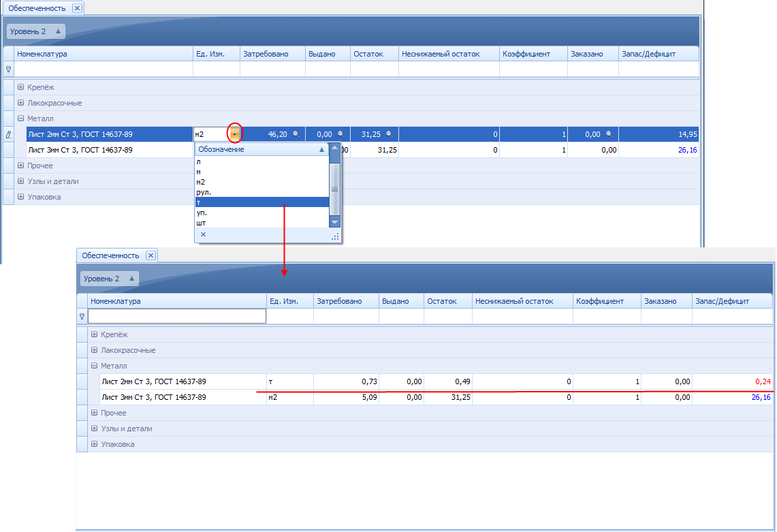Image resolution: width=777 pixels, height=532 pixels.
Task: Select the Лист 3мм Ст 3 row in the top grid
Action: tap(363, 150)
